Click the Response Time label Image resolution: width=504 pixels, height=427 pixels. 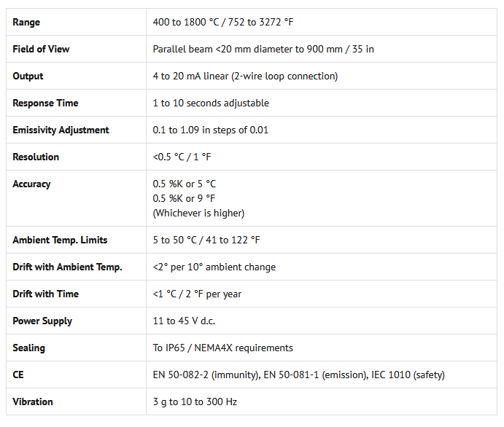(x=45, y=103)
